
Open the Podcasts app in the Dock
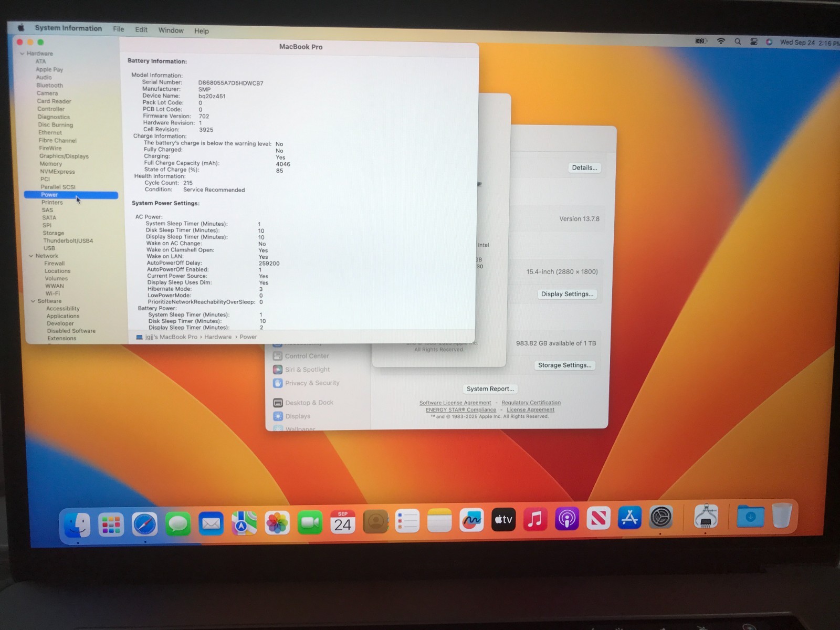click(x=566, y=519)
